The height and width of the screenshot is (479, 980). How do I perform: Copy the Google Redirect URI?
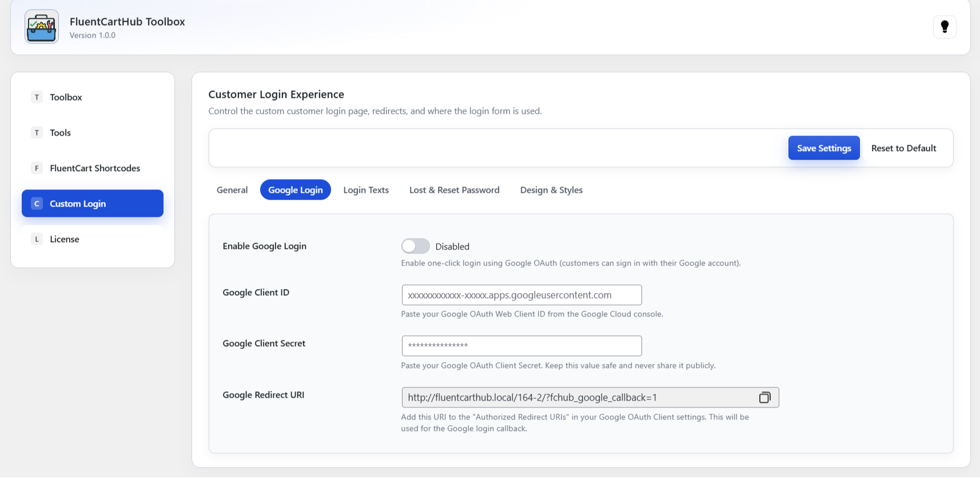coord(764,398)
